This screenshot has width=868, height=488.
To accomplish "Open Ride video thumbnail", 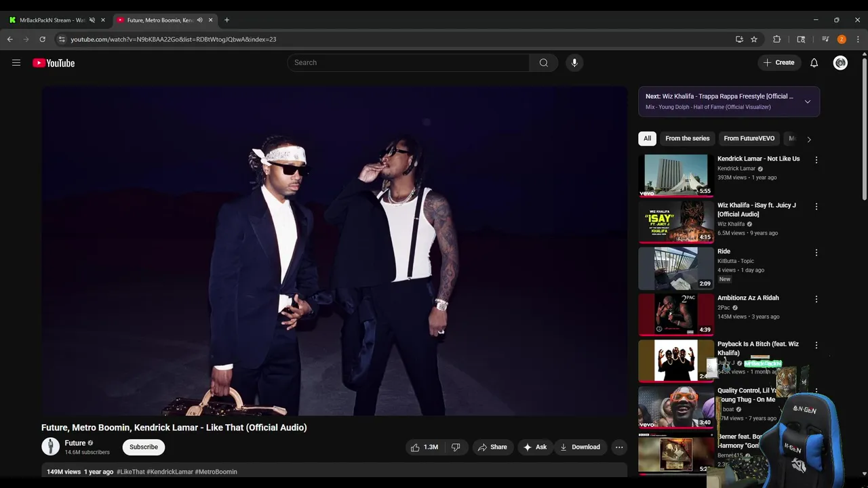I will (x=676, y=268).
